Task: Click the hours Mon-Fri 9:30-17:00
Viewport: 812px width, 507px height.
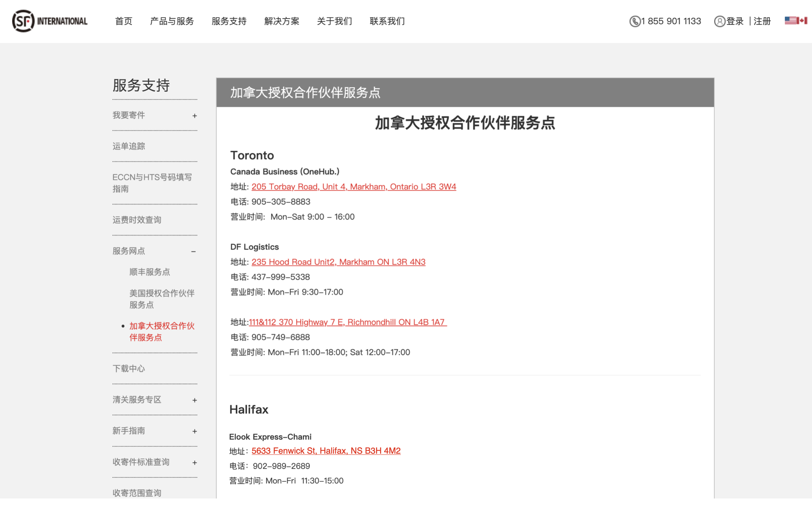Action: pos(305,292)
